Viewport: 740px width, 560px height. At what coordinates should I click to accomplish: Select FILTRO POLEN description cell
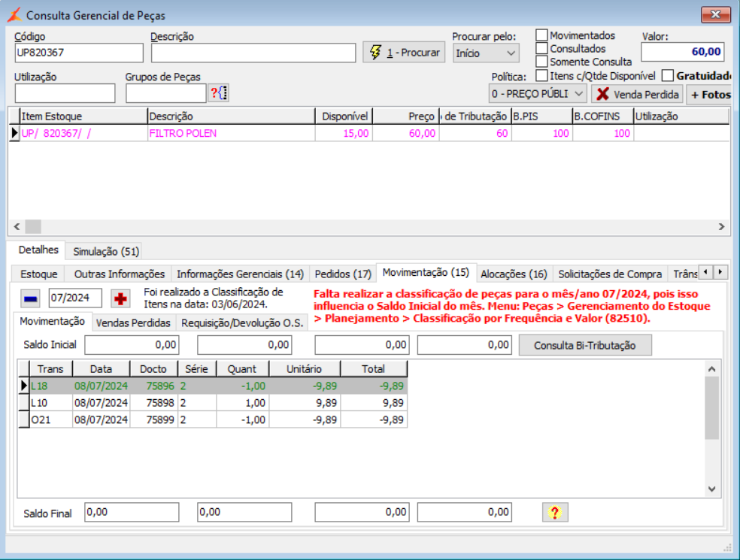[x=231, y=134]
